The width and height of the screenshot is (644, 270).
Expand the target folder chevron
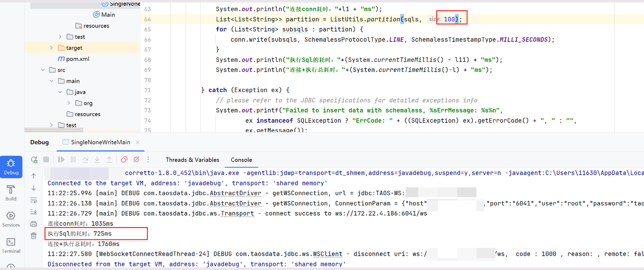(51, 48)
